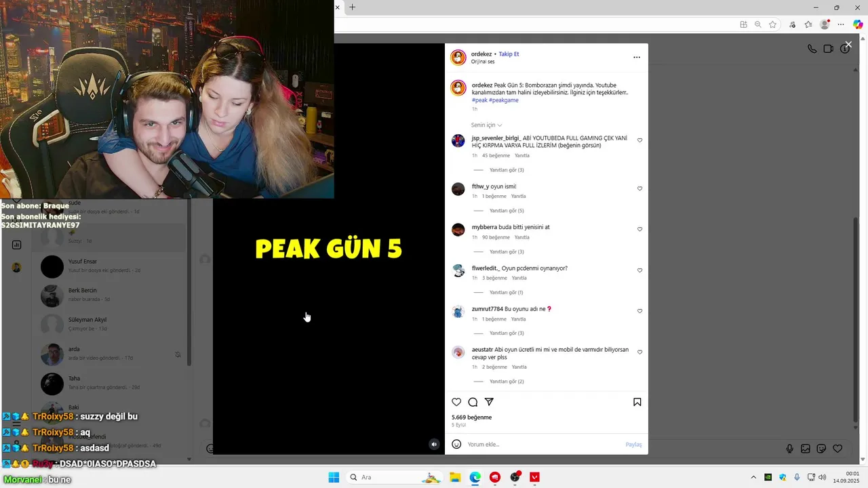868x488 pixels.
Task: Toggle the video sound with the speaker button
Action: pyautogui.click(x=435, y=445)
